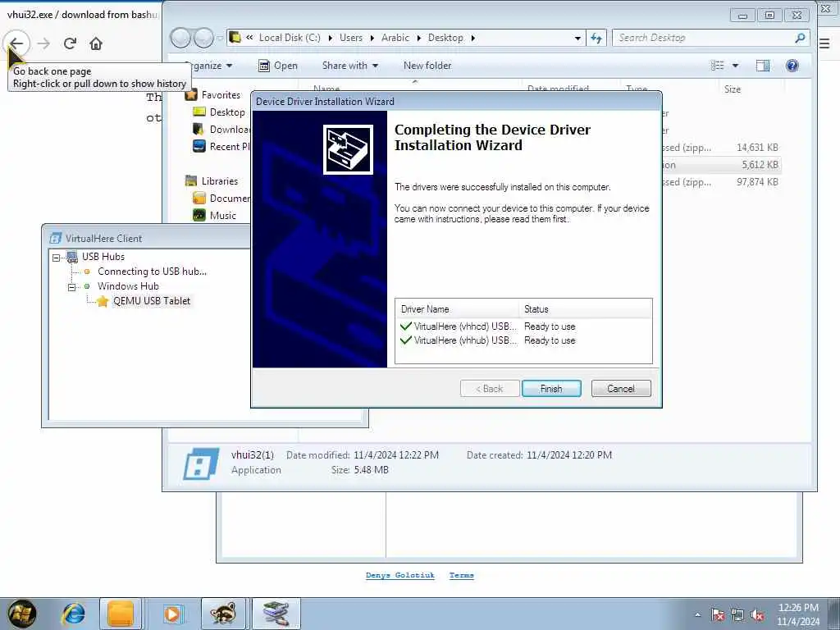Viewport: 840px width, 630px height.
Task: Click the Explorer forward navigation button
Action: pyautogui.click(x=203, y=38)
